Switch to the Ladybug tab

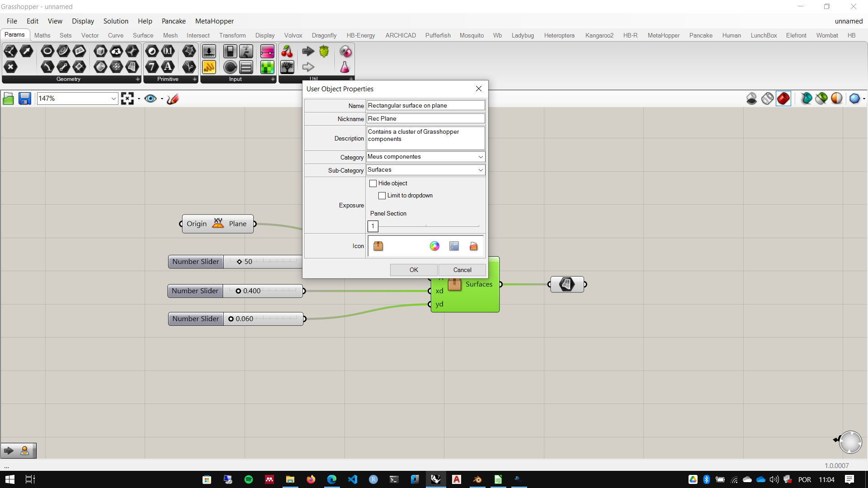point(523,35)
